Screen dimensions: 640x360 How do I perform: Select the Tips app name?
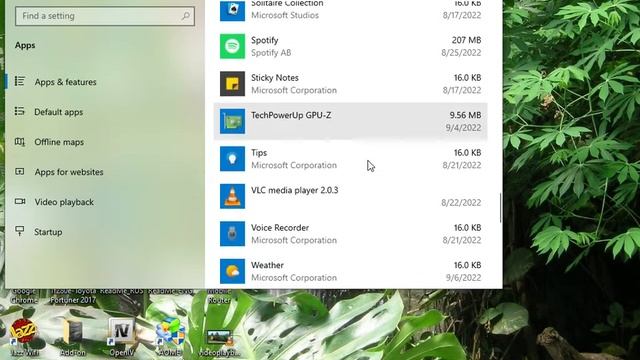tap(259, 153)
